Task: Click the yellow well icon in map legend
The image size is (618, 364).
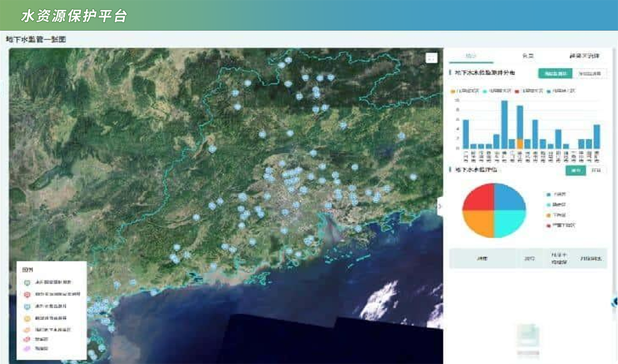Action: pyautogui.click(x=27, y=318)
